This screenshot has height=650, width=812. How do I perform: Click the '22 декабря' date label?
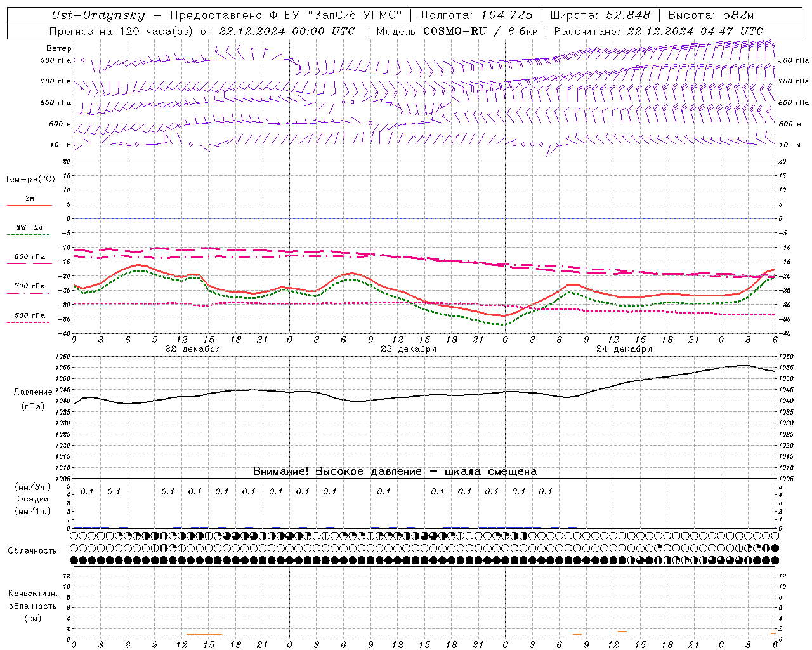tap(192, 349)
